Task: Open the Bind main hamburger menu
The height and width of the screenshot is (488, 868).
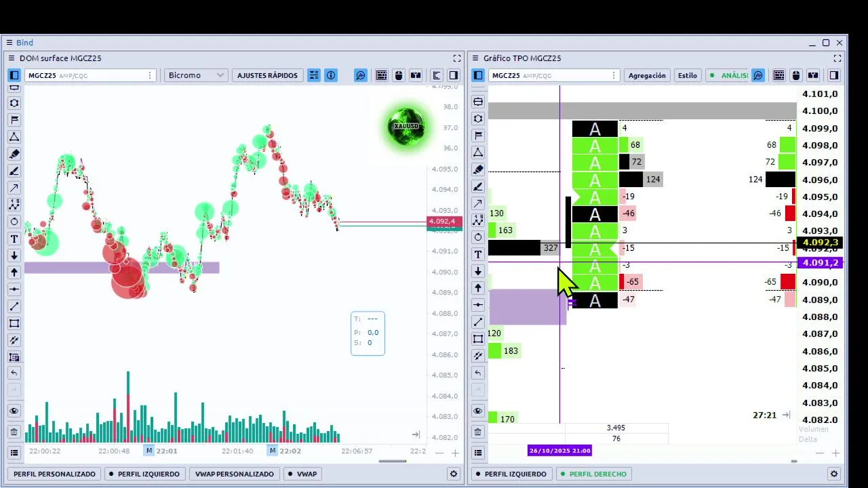Action: [x=9, y=43]
